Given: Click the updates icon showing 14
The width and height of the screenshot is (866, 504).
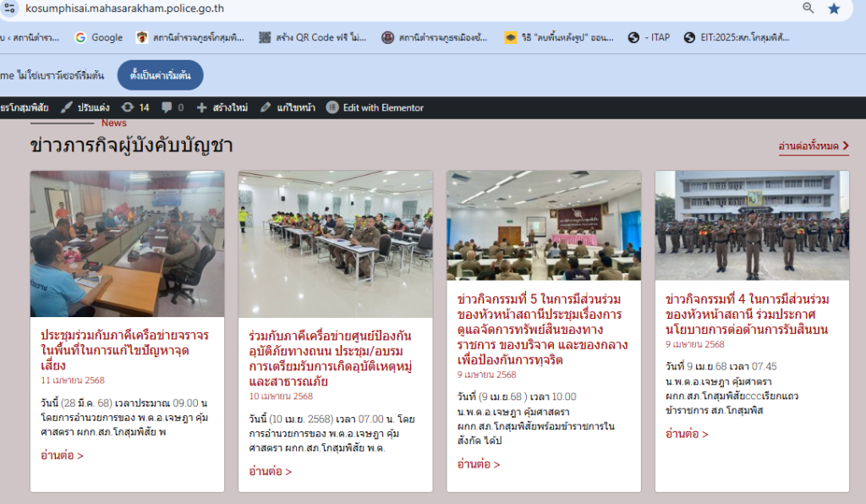Looking at the screenshot, I should [x=134, y=107].
